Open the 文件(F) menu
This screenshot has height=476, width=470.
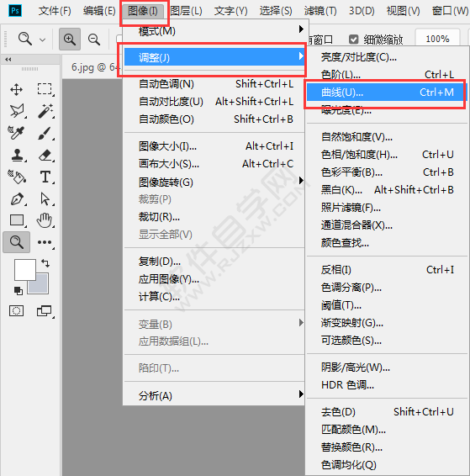pyautogui.click(x=55, y=11)
